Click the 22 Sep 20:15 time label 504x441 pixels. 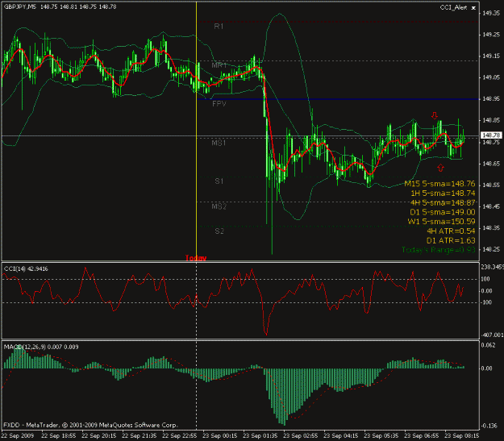tap(99, 436)
